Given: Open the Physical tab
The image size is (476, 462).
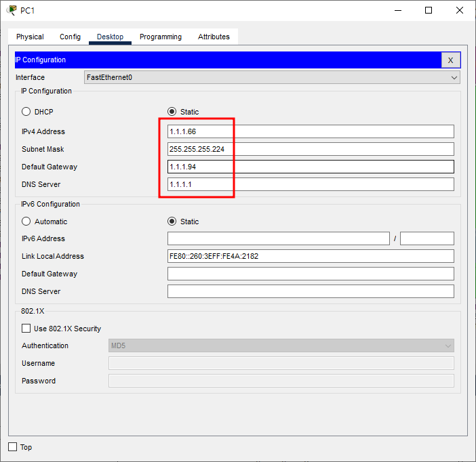Looking at the screenshot, I should pyautogui.click(x=30, y=37).
